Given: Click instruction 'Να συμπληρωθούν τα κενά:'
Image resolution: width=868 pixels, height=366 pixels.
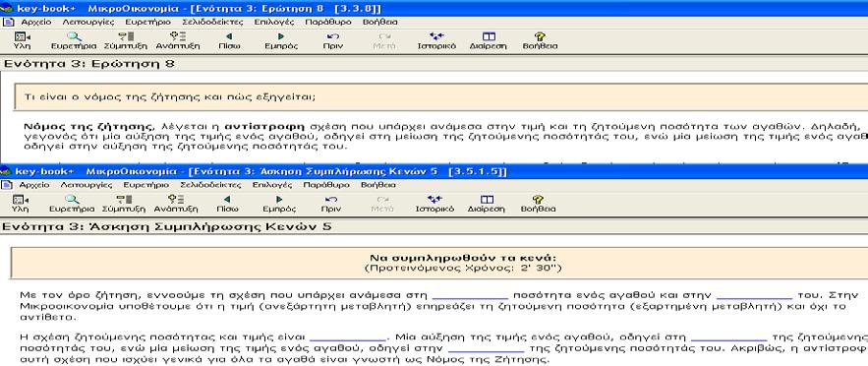Looking at the screenshot, I should [x=463, y=258].
